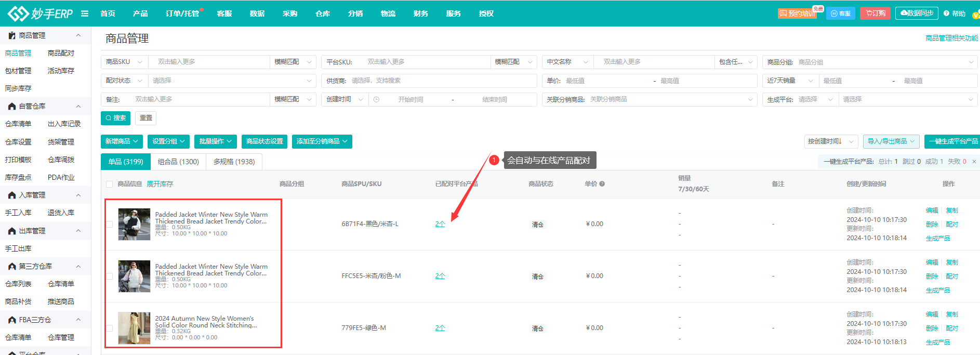This screenshot has width=980, height=355.
Task: Check the row checkbox for 779FE5-绿色-M
Action: (x=109, y=328)
